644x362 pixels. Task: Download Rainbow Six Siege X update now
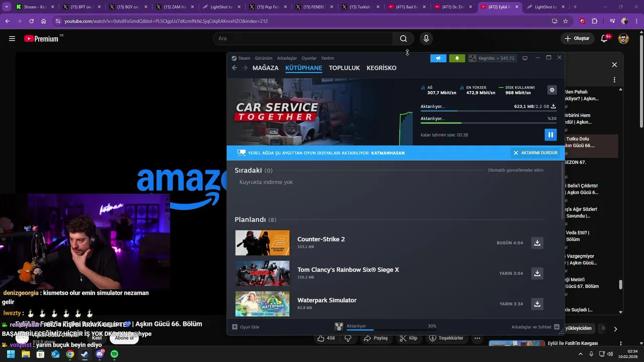click(537, 274)
